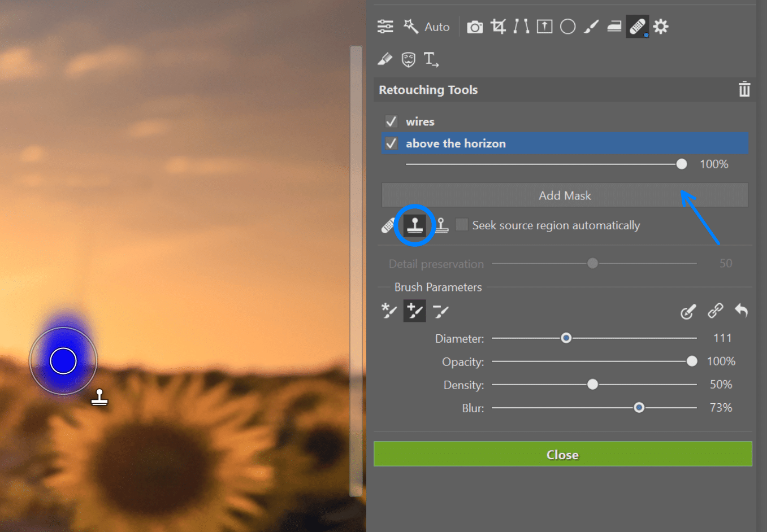Click the Auto enhancement button
Viewport: 767px width, 532px height.
point(427,27)
